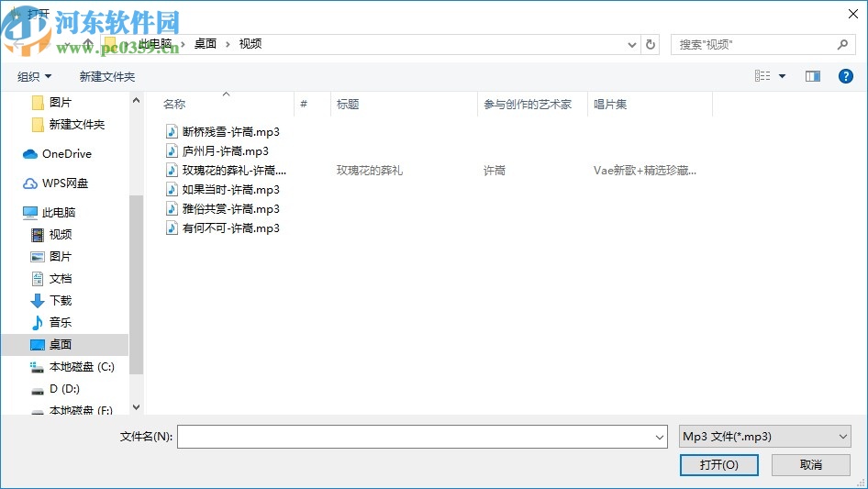Click the 音乐 note icon in sidebar
The width and height of the screenshot is (868, 489).
[37, 322]
